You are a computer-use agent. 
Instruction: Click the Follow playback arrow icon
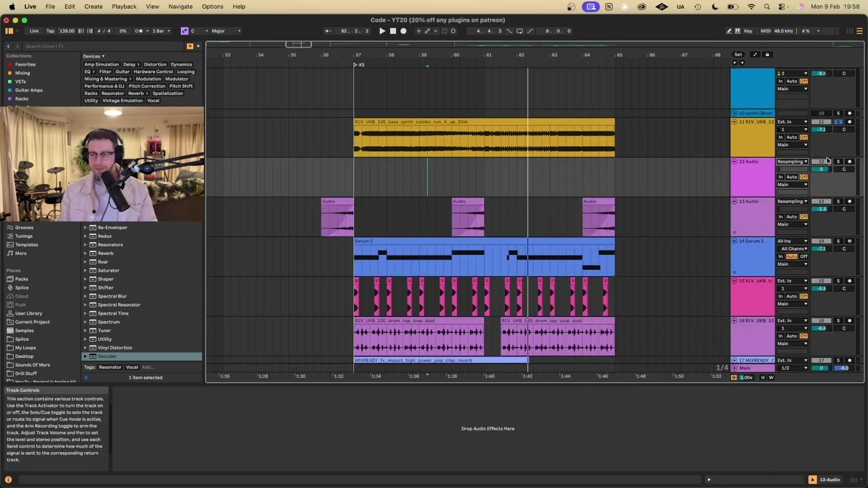pos(328,30)
